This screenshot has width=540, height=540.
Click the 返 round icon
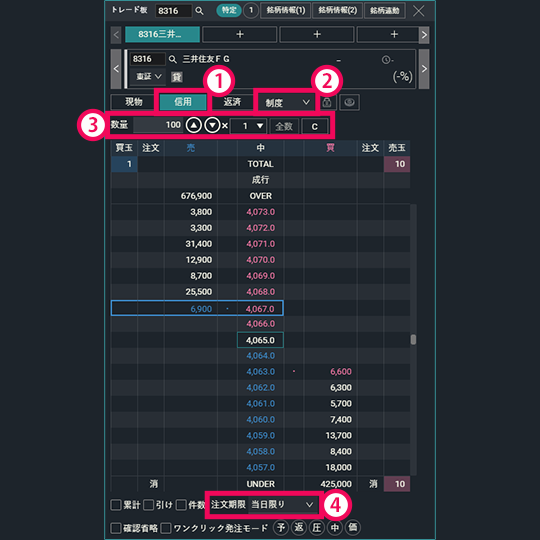tap(299, 527)
